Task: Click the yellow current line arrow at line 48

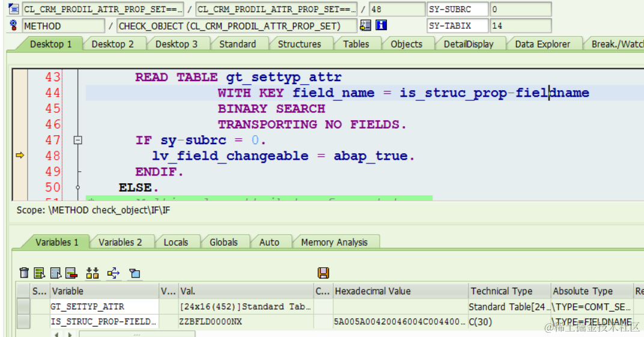Action: tap(20, 155)
